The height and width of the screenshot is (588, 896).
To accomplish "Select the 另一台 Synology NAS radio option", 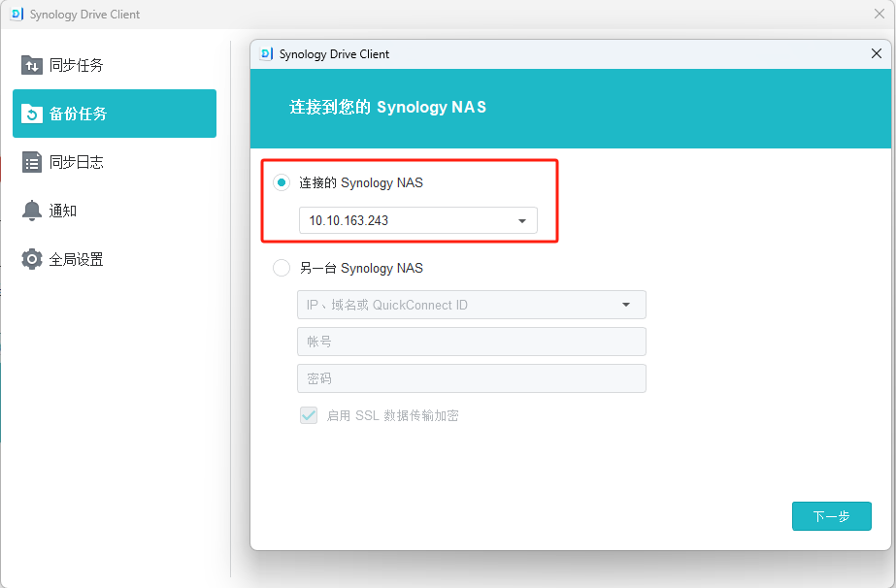I will pos(282,268).
